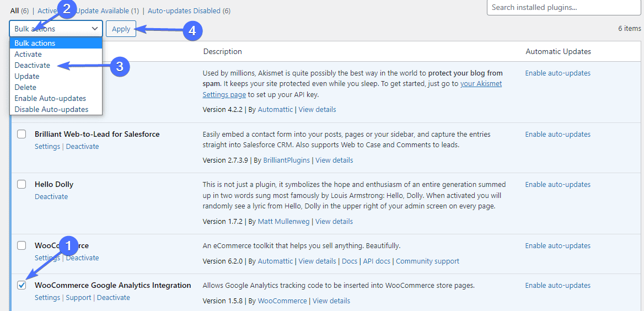This screenshot has width=644, height=311.
Task: Choose Delete from the bulk actions list
Action: click(x=56, y=87)
